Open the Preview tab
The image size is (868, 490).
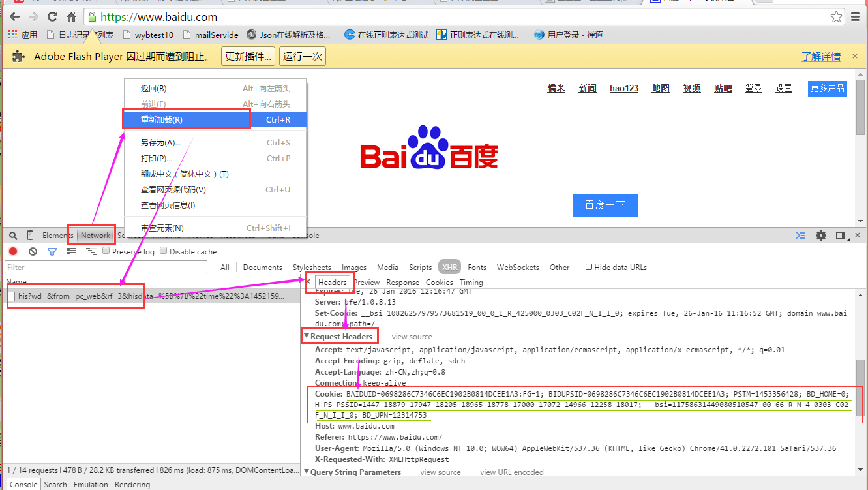(x=367, y=283)
